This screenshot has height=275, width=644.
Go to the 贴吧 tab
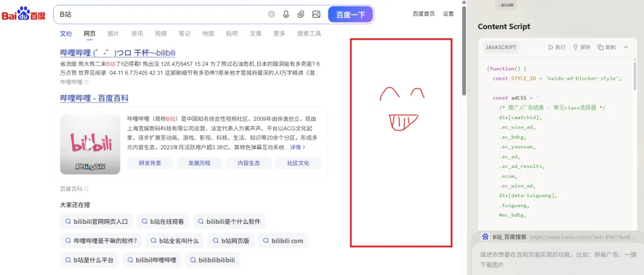coord(231,33)
